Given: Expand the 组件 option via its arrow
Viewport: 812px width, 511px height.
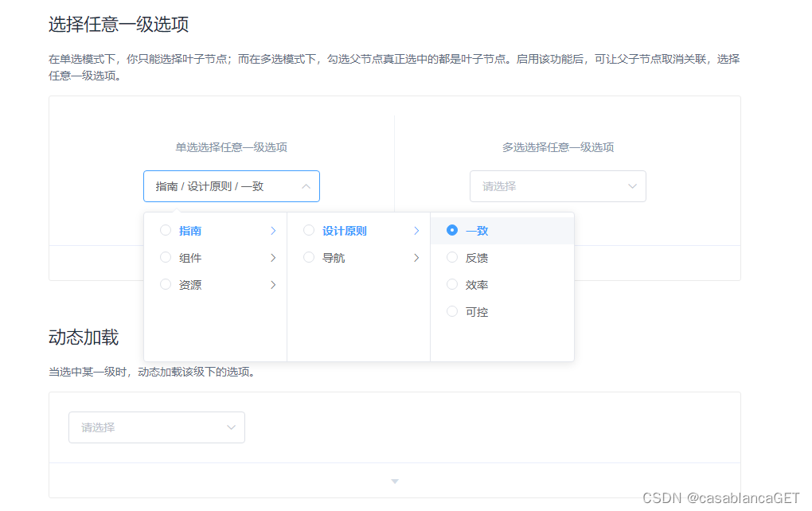Looking at the screenshot, I should [x=273, y=257].
